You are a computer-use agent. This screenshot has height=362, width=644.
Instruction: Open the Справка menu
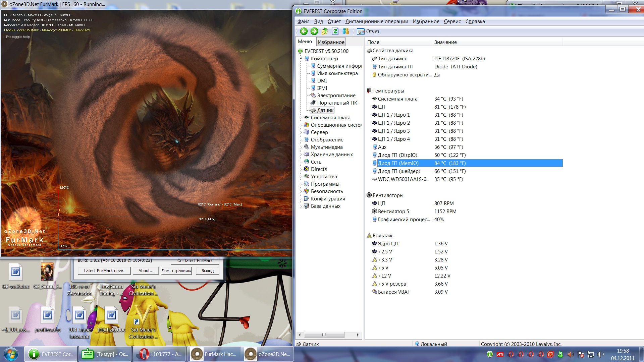point(475,21)
